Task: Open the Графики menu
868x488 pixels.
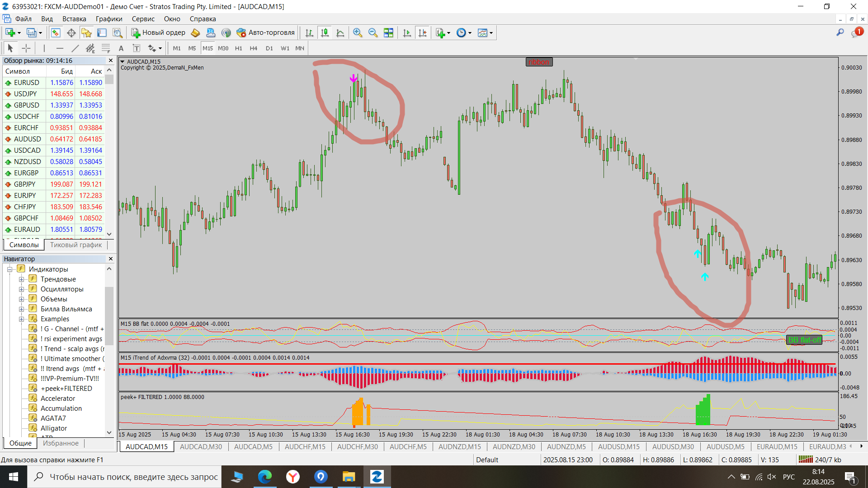Action: [x=108, y=19]
